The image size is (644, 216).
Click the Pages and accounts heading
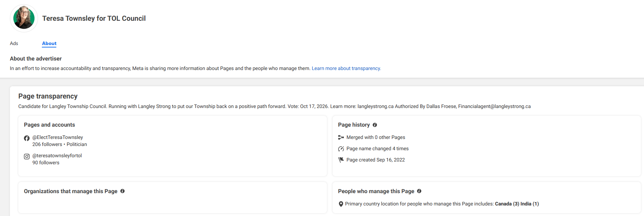[49, 125]
